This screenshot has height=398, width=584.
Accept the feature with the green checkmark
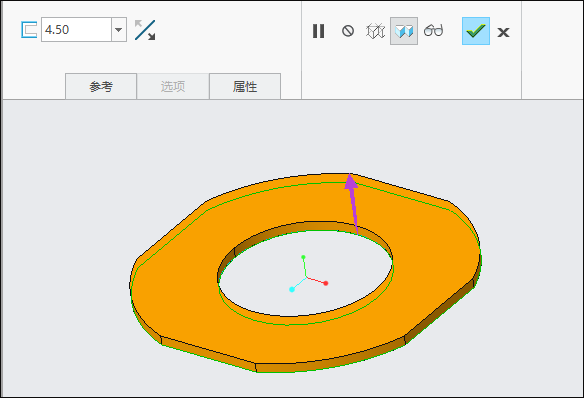point(476,31)
